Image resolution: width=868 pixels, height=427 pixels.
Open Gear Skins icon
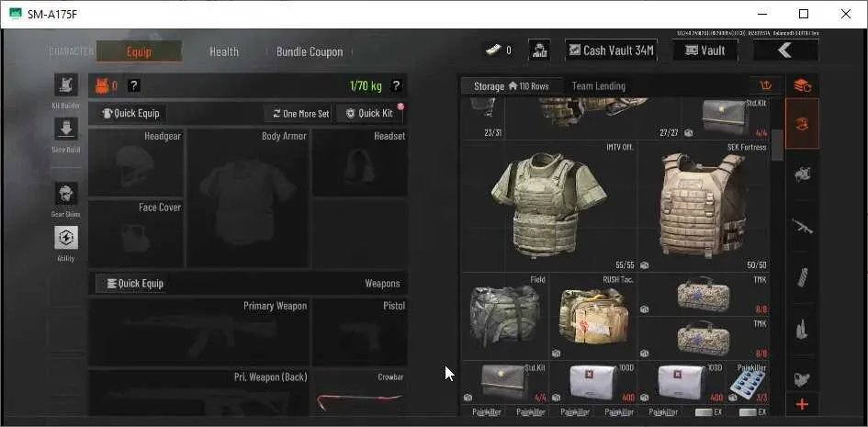pyautogui.click(x=66, y=194)
